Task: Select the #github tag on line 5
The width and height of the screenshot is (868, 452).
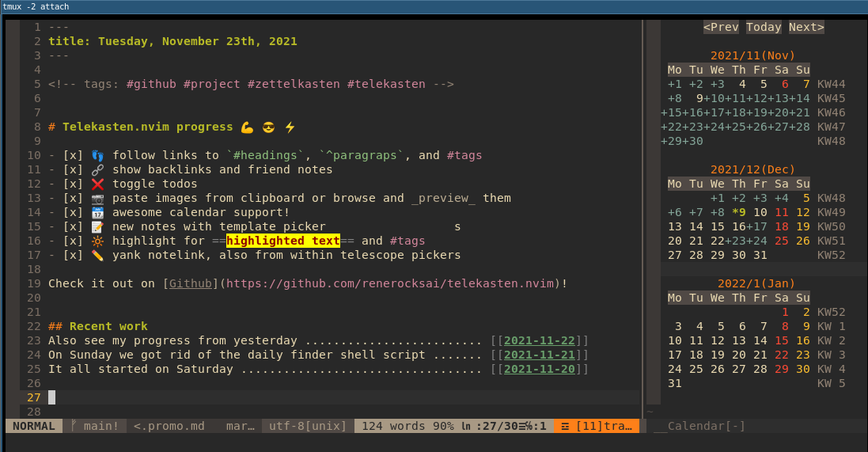Action: [x=151, y=84]
